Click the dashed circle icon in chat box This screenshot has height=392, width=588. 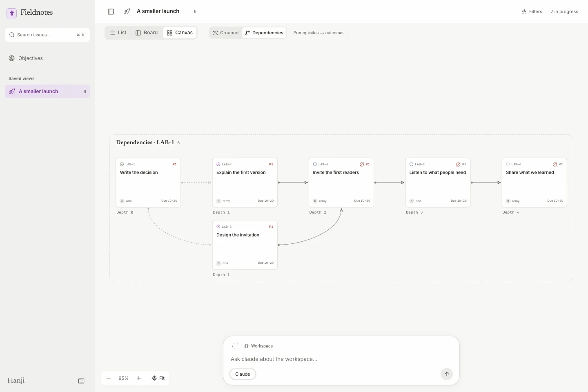(x=235, y=346)
